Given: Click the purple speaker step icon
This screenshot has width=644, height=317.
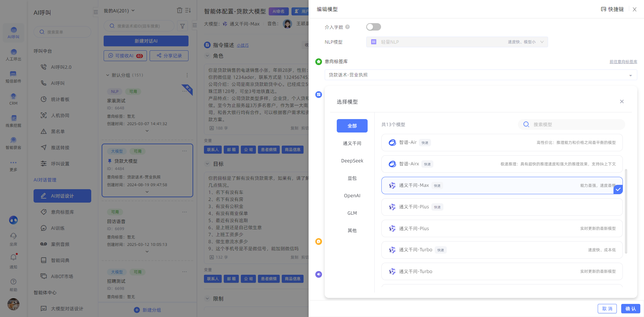Looking at the screenshot, I should pyautogui.click(x=319, y=274).
